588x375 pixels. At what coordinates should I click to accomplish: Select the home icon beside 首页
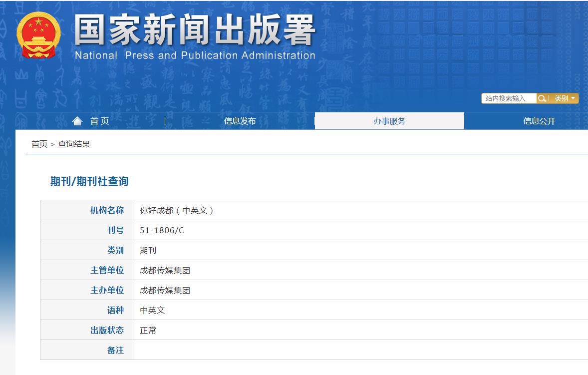[x=77, y=120]
